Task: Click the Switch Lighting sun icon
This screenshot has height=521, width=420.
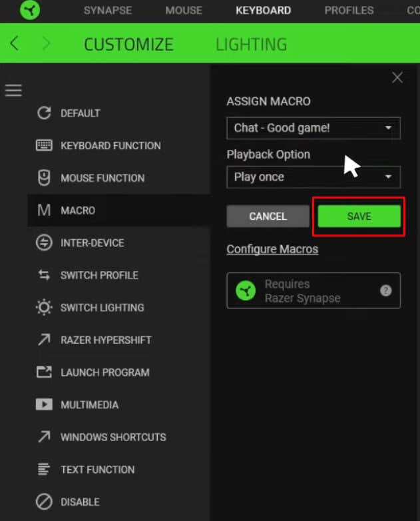Action: [x=44, y=307]
